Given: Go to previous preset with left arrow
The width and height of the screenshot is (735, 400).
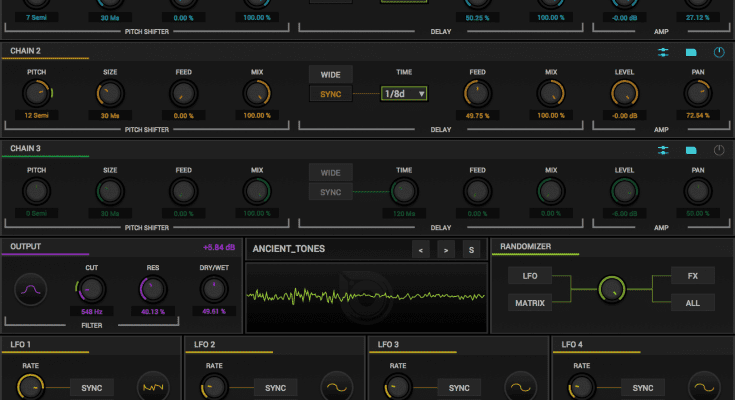Looking at the screenshot, I should (421, 249).
